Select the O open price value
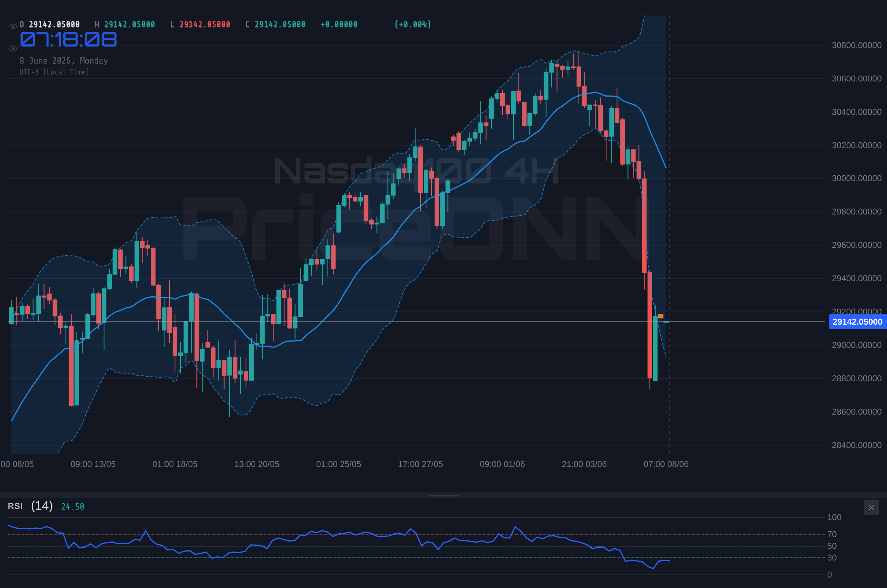Viewport: 887px width, 588px height. [x=54, y=24]
